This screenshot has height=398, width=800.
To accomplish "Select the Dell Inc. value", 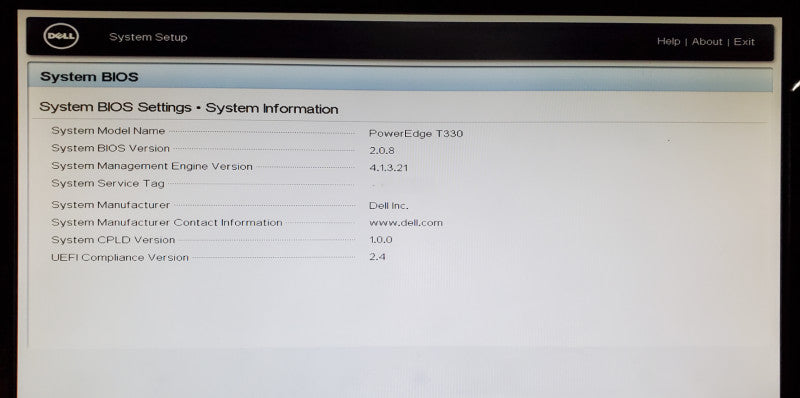I will [x=389, y=206].
